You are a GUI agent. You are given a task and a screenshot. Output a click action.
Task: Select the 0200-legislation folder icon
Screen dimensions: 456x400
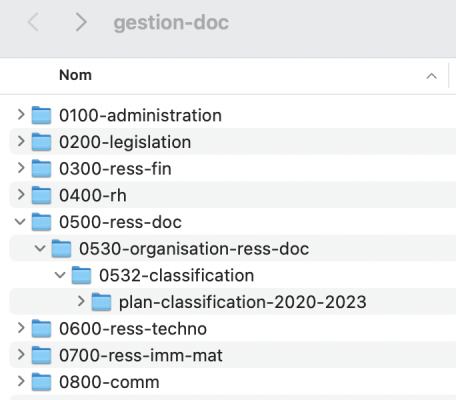[41, 142]
